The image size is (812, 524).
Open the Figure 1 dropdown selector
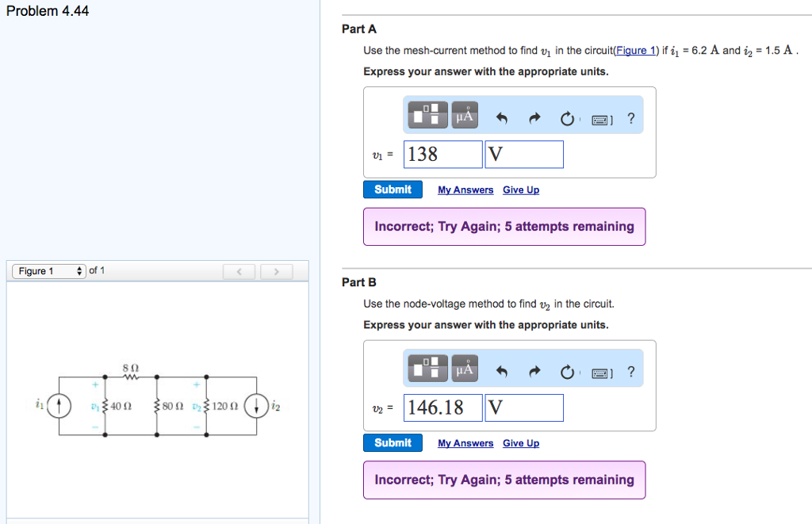[47, 270]
